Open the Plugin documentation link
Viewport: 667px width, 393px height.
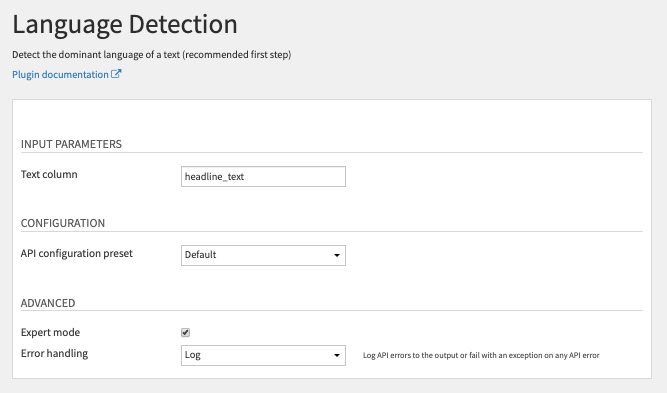click(x=60, y=74)
